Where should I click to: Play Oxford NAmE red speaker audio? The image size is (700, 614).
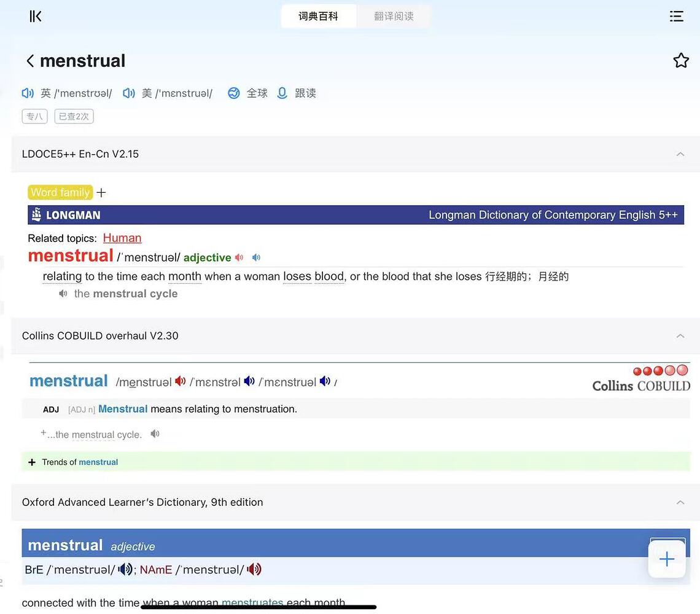[x=254, y=570]
